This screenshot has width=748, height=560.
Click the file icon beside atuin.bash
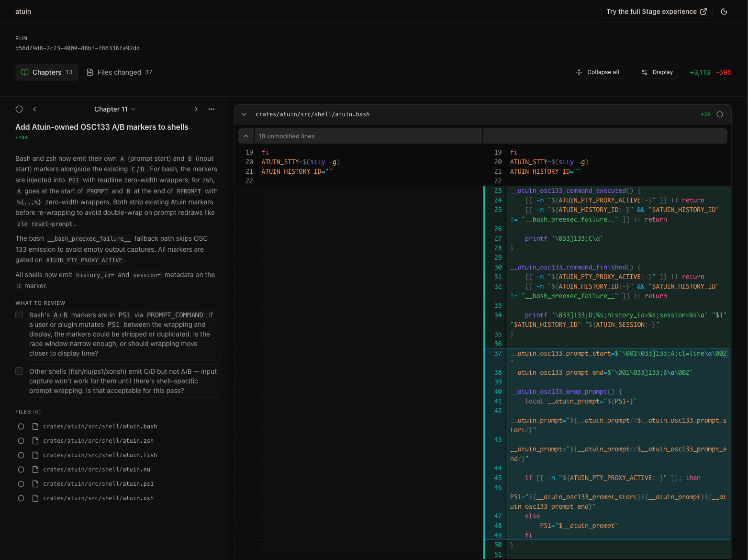[x=35, y=426]
